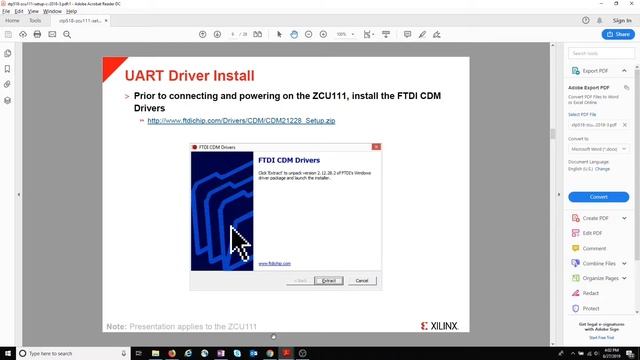This screenshot has width=640, height=360.
Task: Expand the Combine Files chevron
Action: pos(624,264)
